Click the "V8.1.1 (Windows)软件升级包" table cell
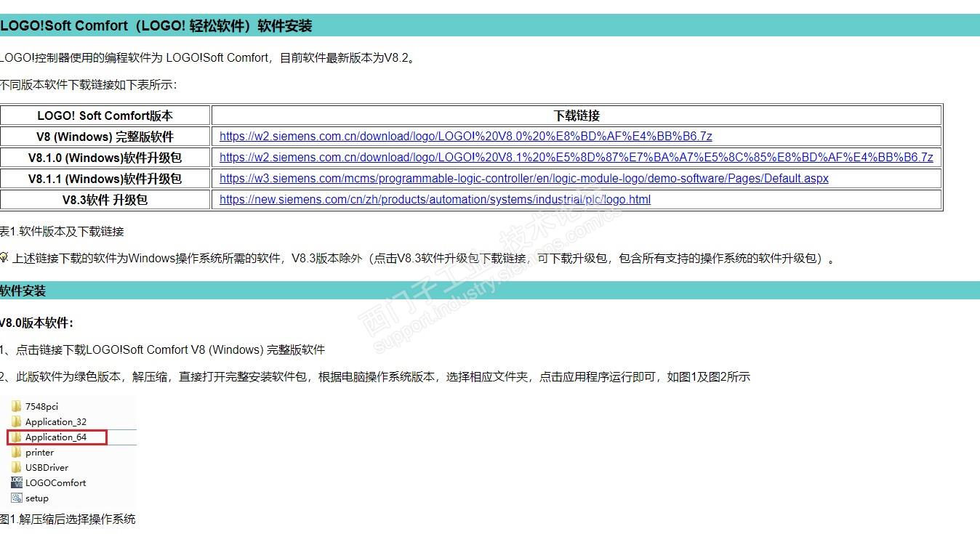980x534 pixels. click(105, 179)
